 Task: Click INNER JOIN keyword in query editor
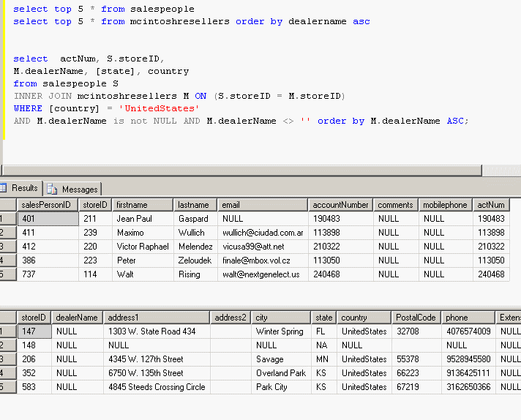(43, 96)
